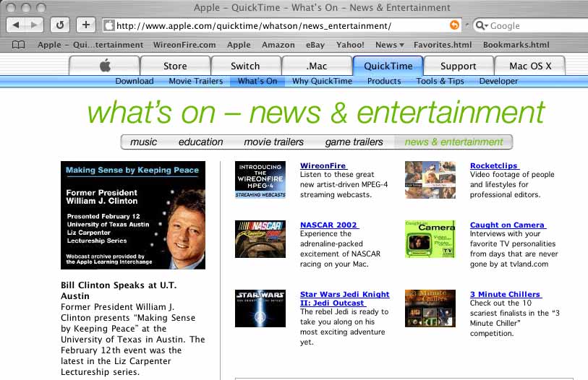Open the Developer subnav item
The width and height of the screenshot is (588, 380).
(x=498, y=81)
